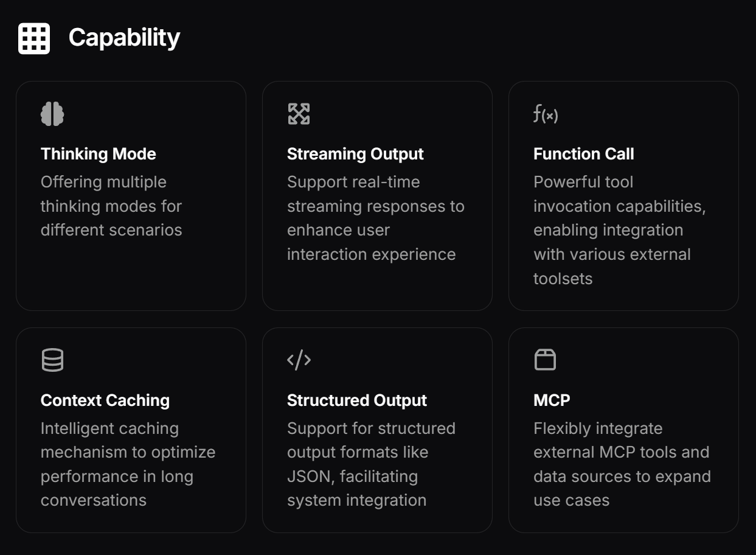Screen dimensions: 756x555
Task: Click the Thinking Mode description text
Action: pos(111,206)
